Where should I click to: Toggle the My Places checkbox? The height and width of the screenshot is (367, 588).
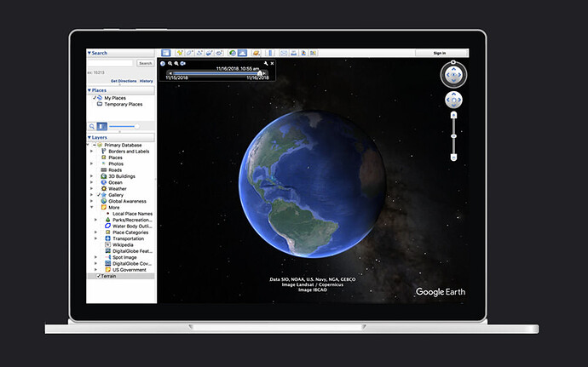click(x=95, y=98)
